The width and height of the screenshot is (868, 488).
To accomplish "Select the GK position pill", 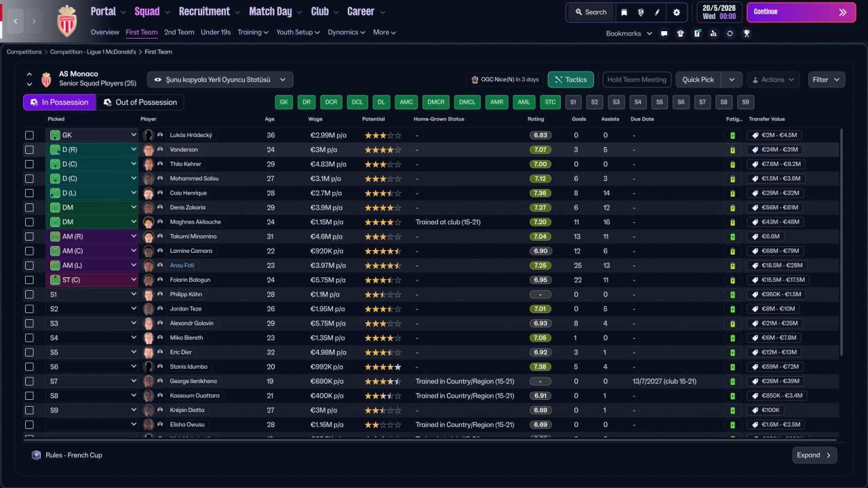I will point(284,102).
